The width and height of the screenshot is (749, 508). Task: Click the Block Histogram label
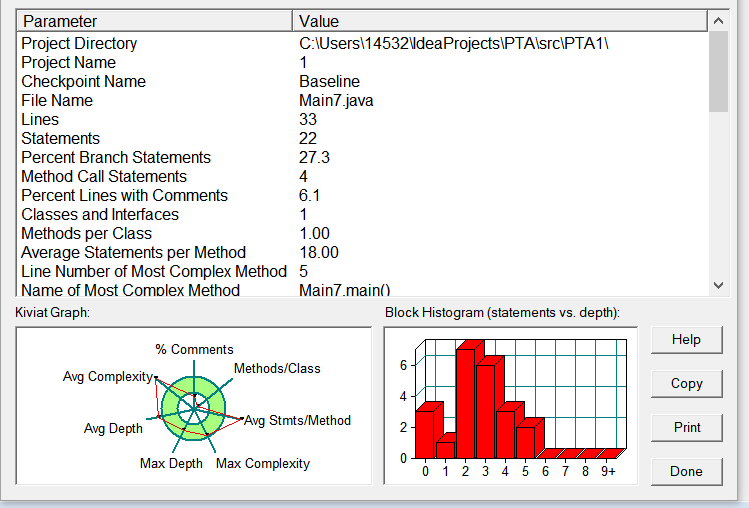pyautogui.click(x=503, y=313)
